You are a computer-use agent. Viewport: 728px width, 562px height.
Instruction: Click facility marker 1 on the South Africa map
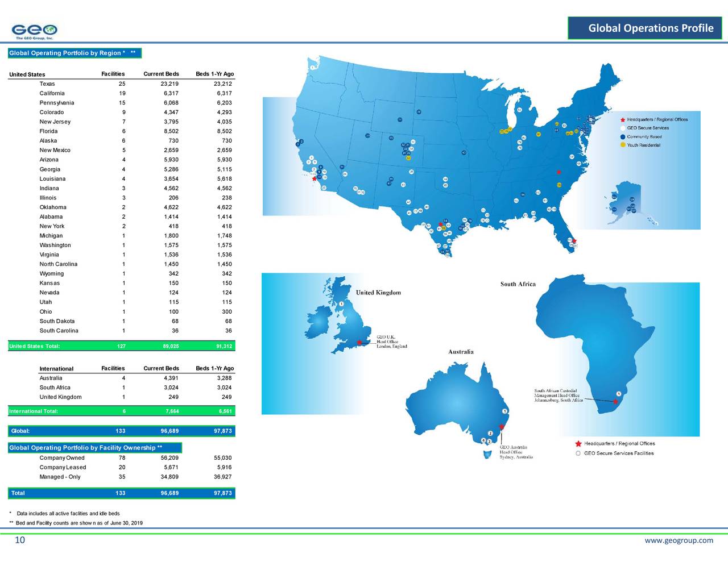point(618,394)
